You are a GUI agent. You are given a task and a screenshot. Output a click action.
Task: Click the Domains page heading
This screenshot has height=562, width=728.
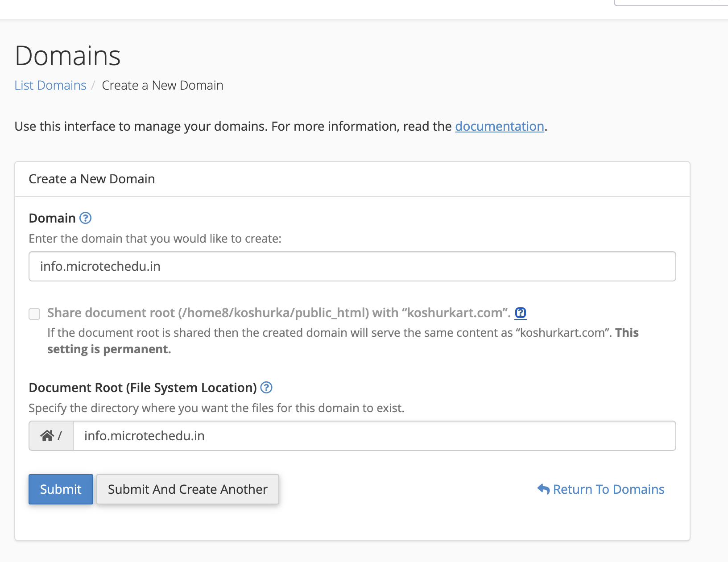pos(68,56)
